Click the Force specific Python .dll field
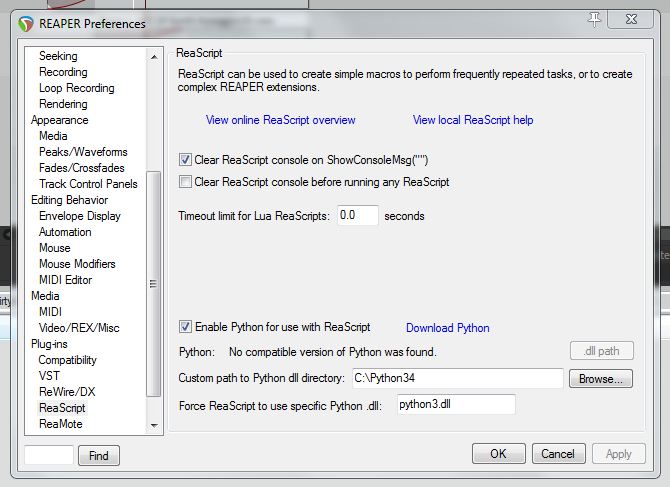This screenshot has height=487, width=670. pos(456,404)
